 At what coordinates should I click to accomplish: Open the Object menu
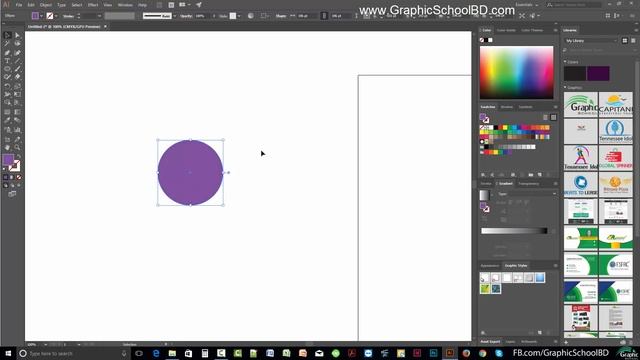point(46,5)
